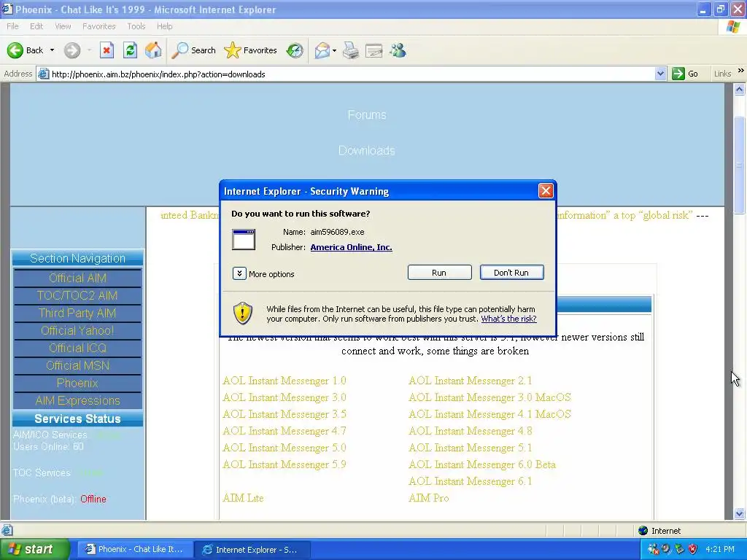Open the View menu
This screenshot has height=560, width=747.
coord(63,26)
